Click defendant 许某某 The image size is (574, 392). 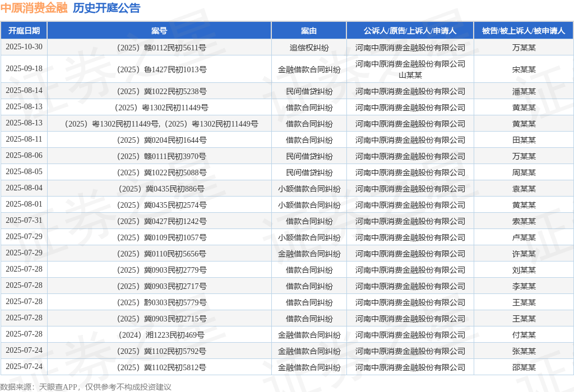coord(524,254)
